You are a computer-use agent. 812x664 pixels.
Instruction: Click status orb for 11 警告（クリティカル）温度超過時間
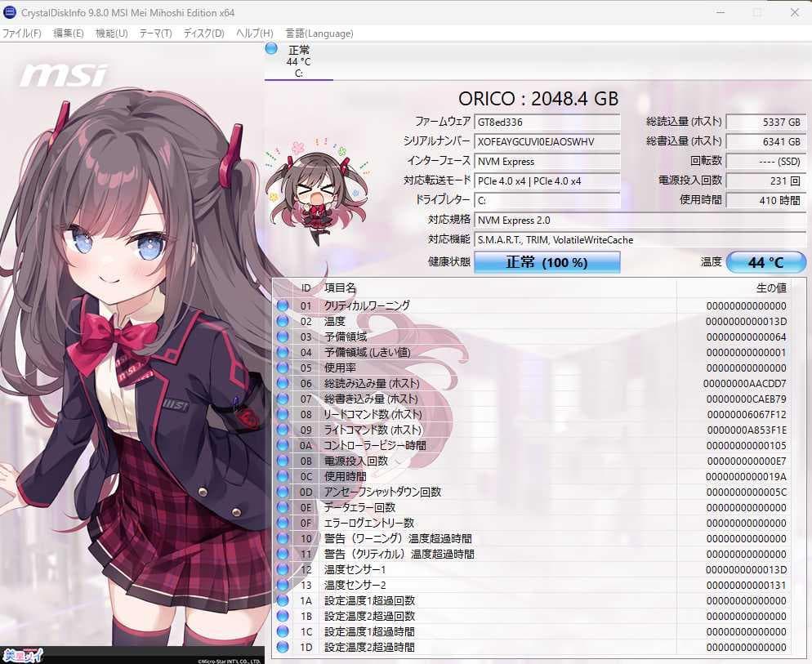click(283, 555)
